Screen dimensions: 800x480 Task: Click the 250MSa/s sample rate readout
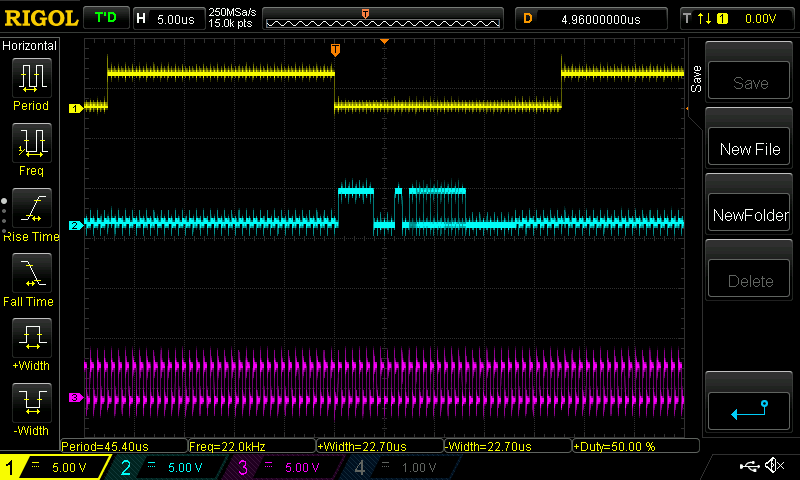coord(232,13)
